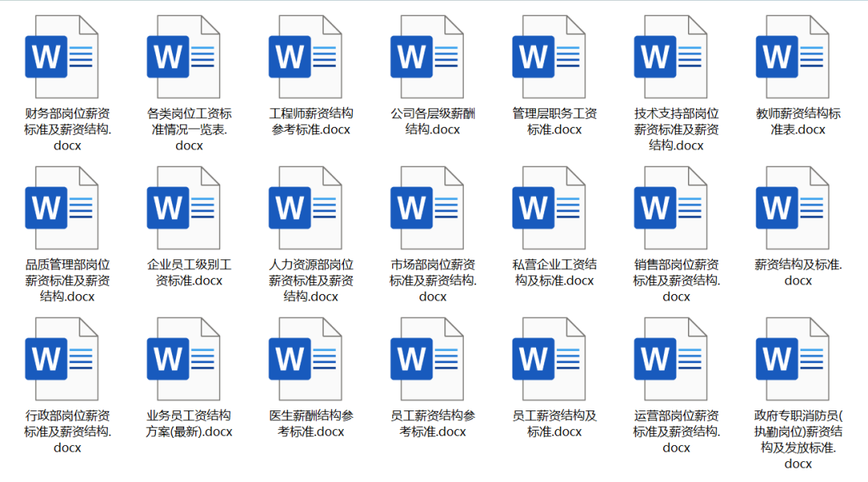Click the file name 薪资结构及标准.docx
868x482 pixels.
(798, 273)
